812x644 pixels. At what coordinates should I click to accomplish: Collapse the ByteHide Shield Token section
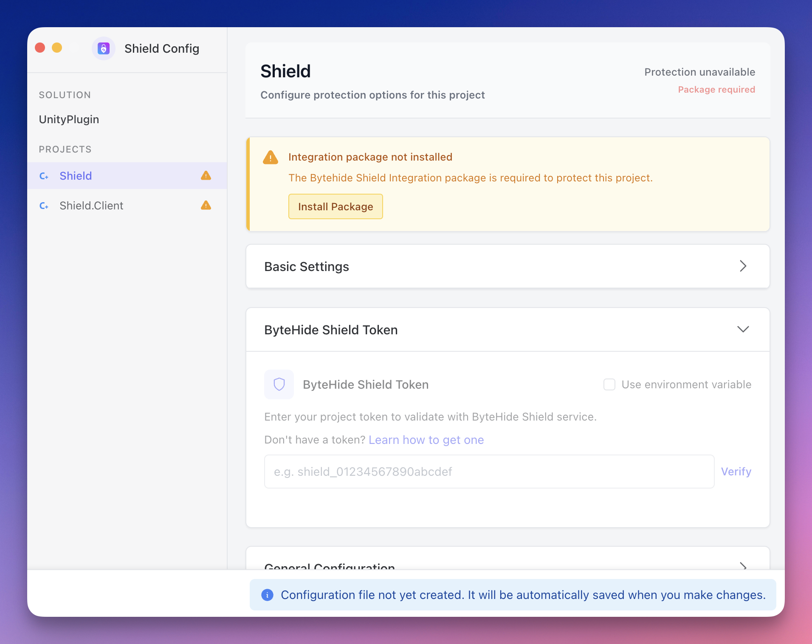743,329
